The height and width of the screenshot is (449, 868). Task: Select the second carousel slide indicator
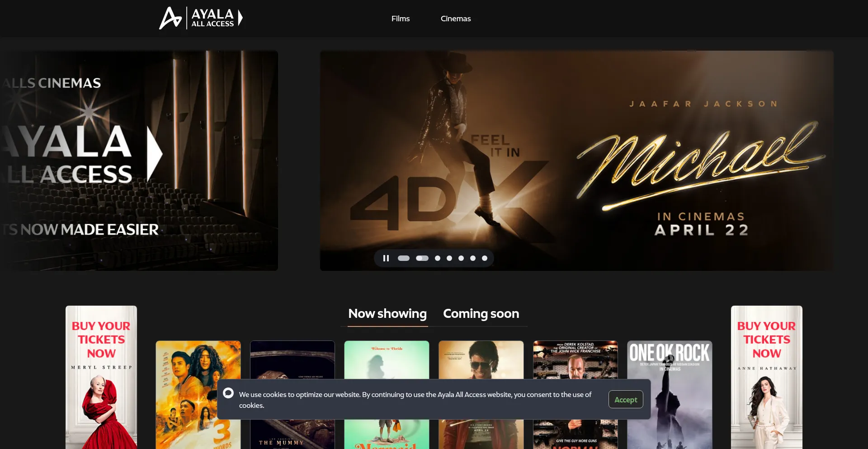click(422, 258)
